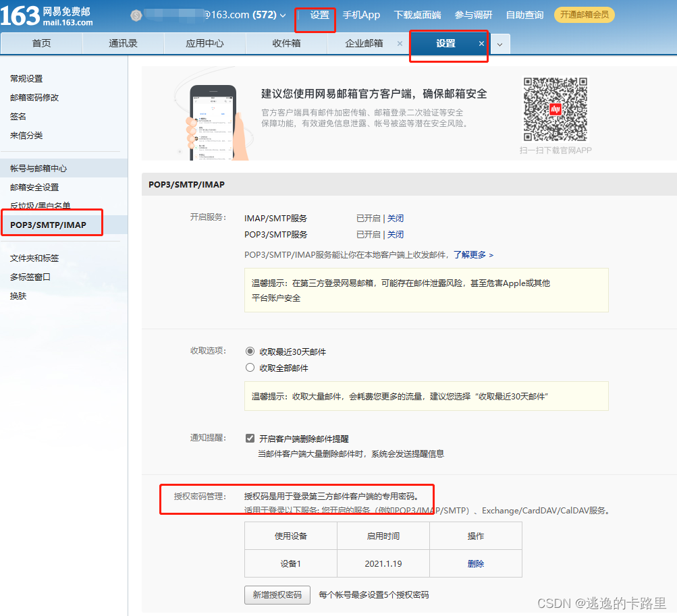
Task: Expand the account email dropdown arrow
Action: coord(283,16)
